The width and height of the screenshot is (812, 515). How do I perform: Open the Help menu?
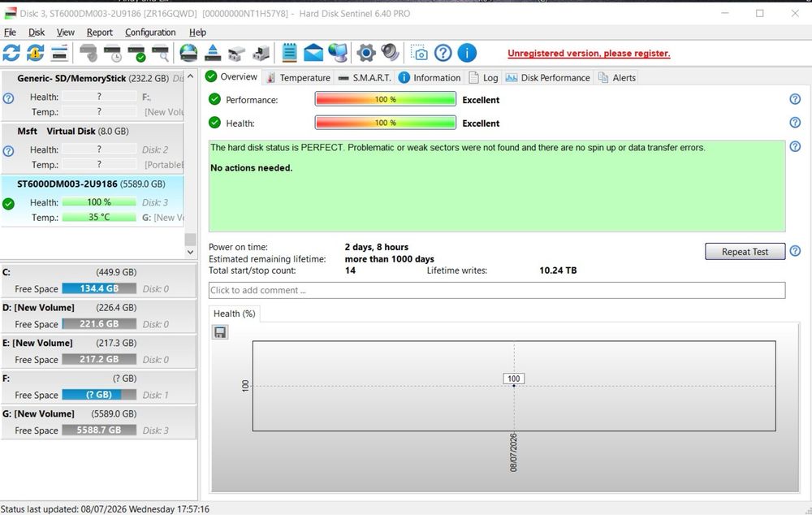[x=197, y=32]
